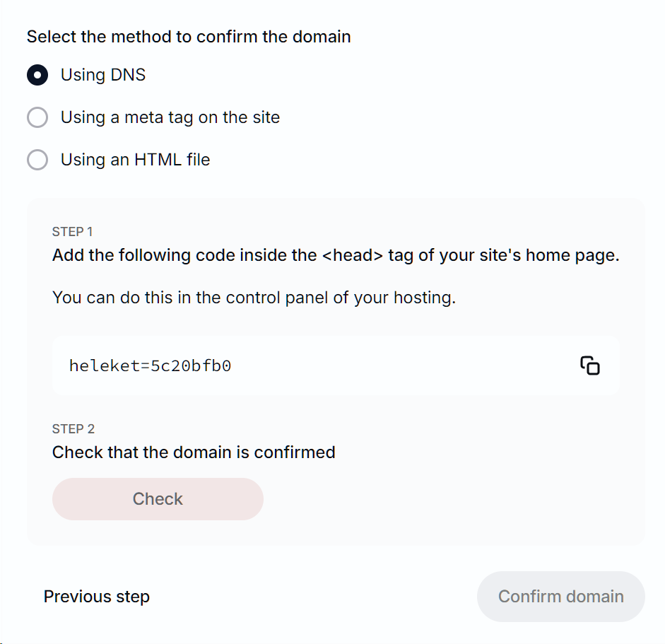Copy the heleket verification code
The height and width of the screenshot is (644, 665).
pos(590,365)
